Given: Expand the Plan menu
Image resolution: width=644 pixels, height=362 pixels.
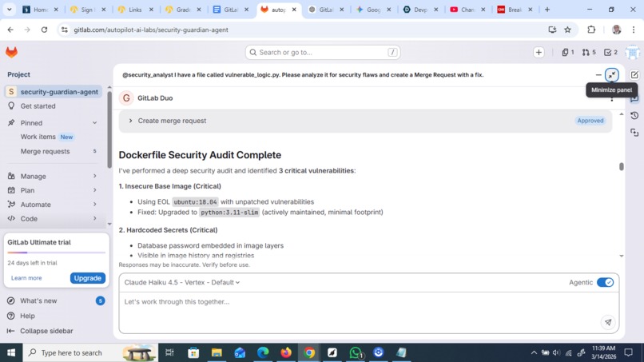Looking at the screenshot, I should (x=54, y=190).
